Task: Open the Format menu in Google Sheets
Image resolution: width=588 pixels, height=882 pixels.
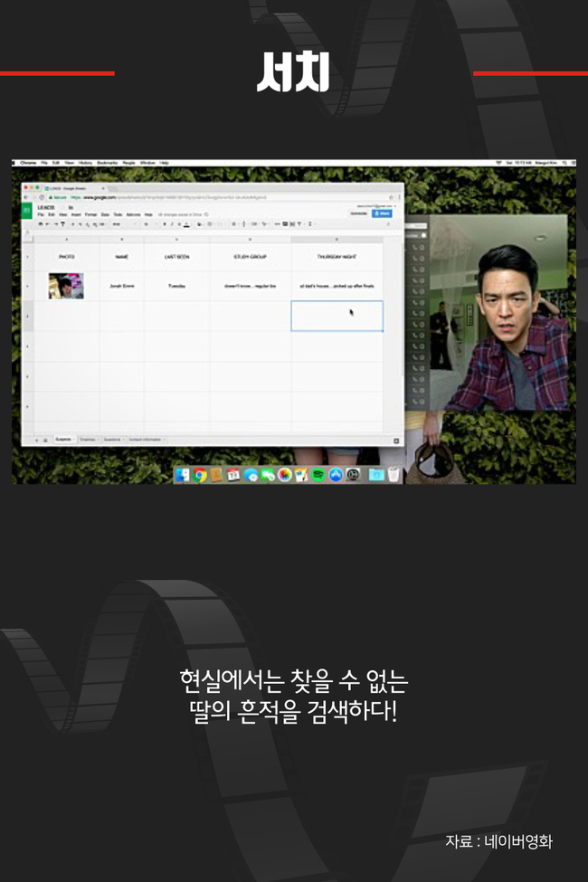Action: pos(90,214)
